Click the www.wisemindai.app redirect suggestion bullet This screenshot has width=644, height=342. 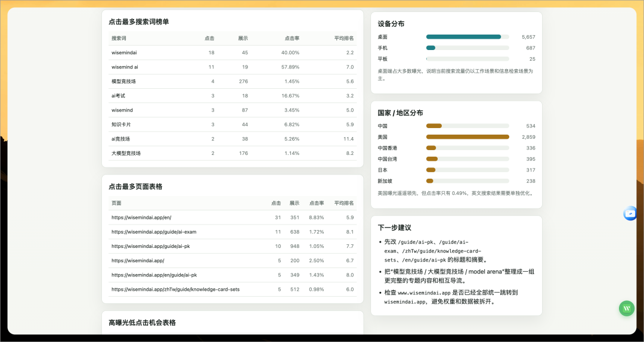tap(459, 297)
